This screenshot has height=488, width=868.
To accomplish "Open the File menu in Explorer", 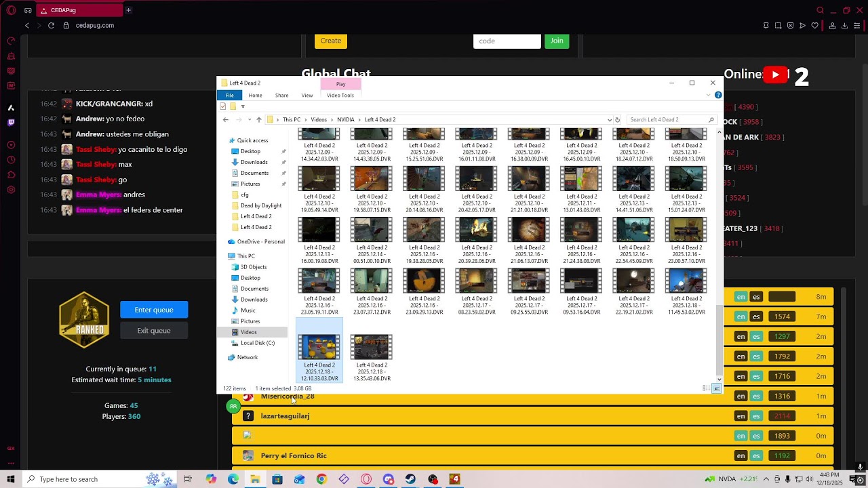I will tap(229, 96).
